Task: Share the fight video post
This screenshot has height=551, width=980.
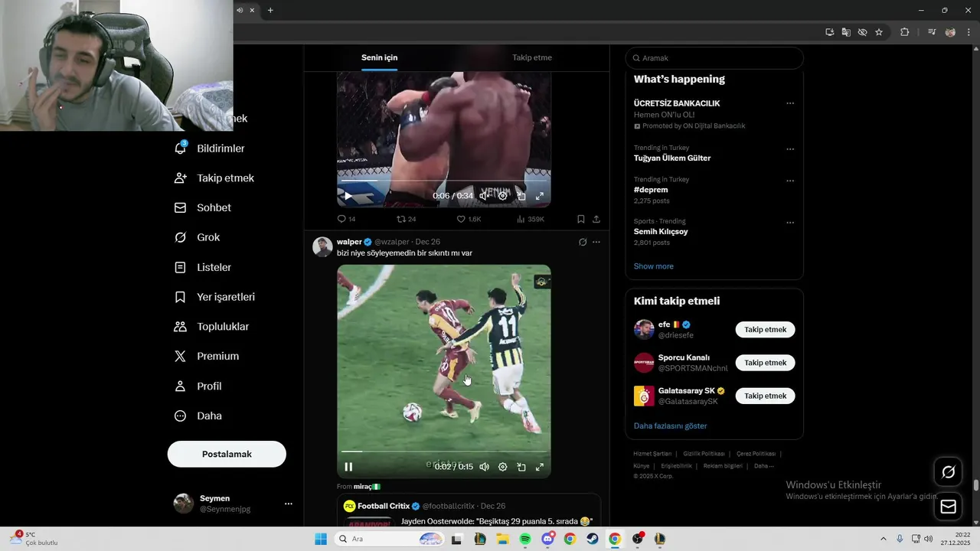Action: pyautogui.click(x=596, y=219)
